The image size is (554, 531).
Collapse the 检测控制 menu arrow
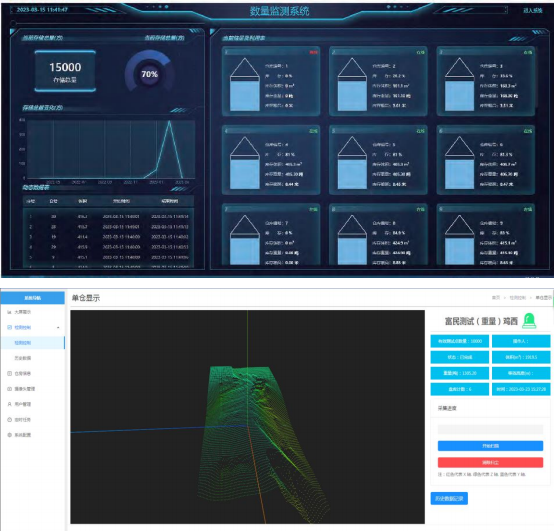(58, 328)
